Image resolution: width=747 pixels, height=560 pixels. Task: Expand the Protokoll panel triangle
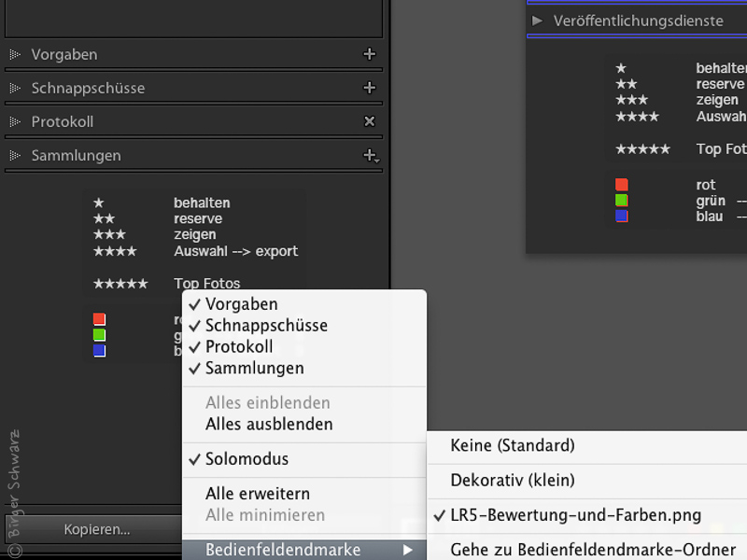click(15, 122)
